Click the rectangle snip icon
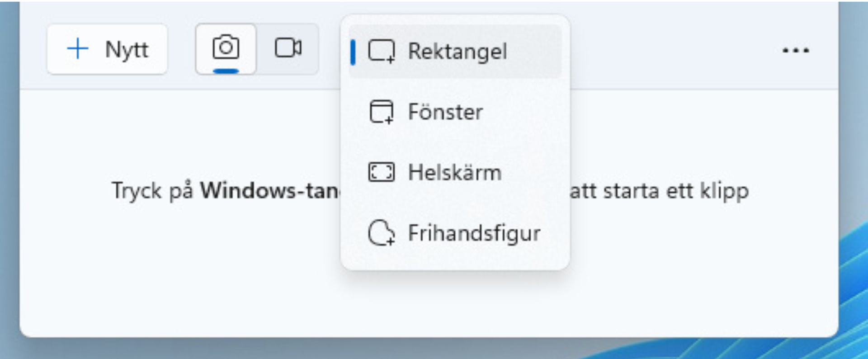 pyautogui.click(x=381, y=51)
